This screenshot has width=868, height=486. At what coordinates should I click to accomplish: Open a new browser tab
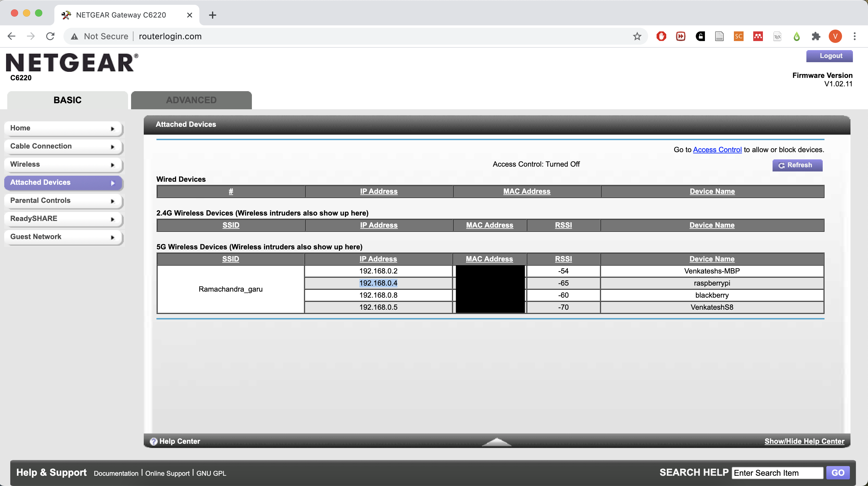(213, 15)
